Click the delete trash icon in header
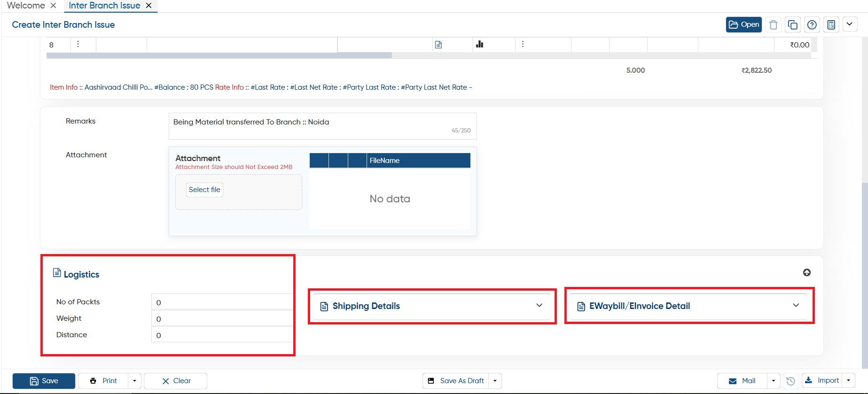 click(x=774, y=24)
